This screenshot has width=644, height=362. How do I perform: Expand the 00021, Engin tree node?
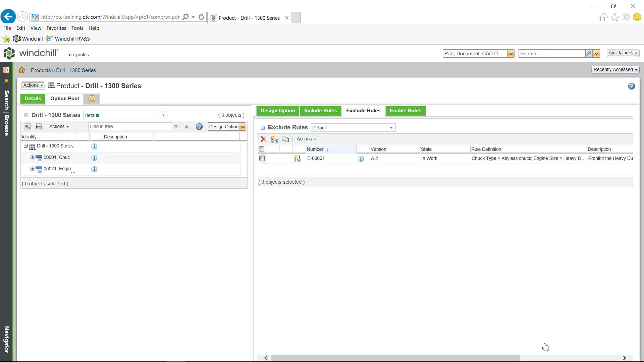33,169
